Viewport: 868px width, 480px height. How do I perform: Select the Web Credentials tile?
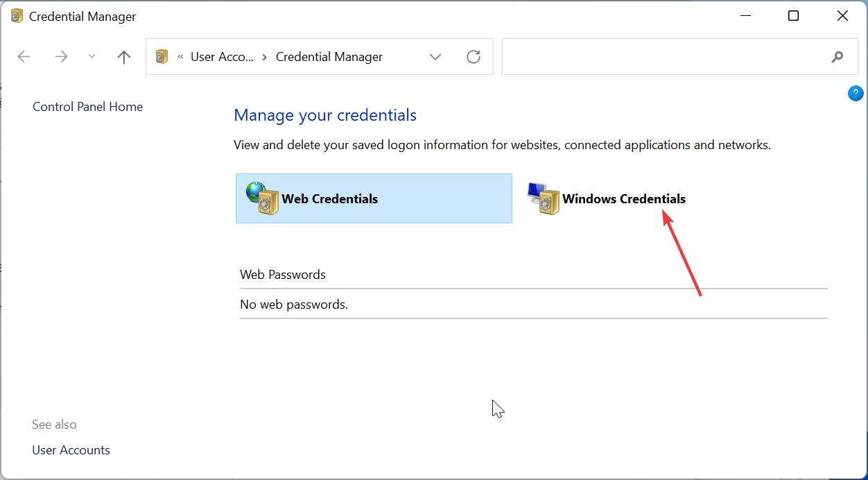tap(374, 198)
